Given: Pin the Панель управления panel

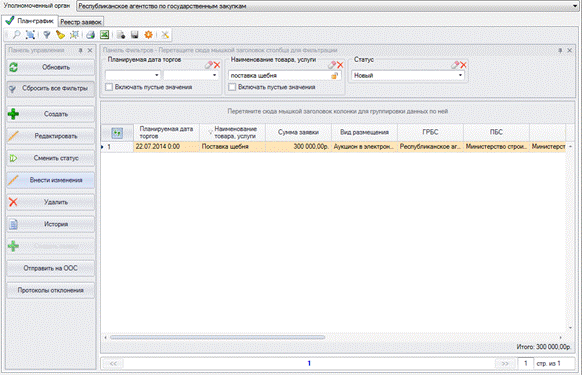Looking at the screenshot, I should (81, 50).
